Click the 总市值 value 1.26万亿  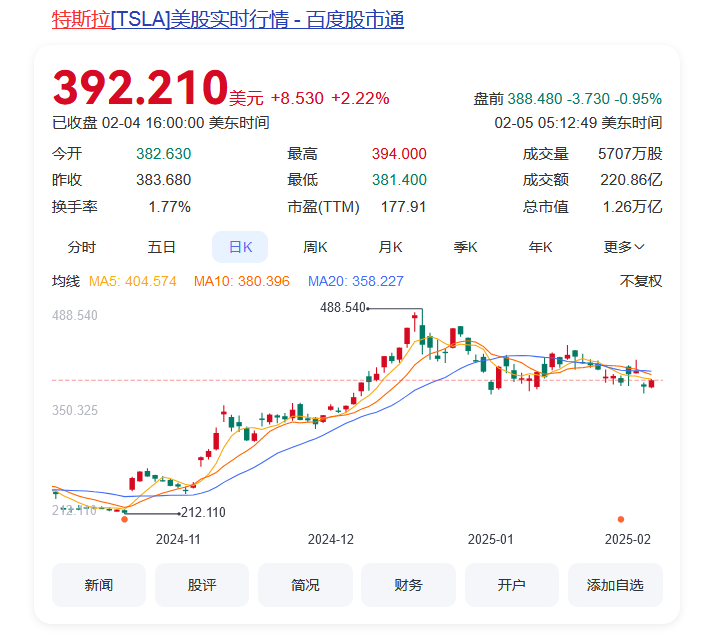point(632,207)
